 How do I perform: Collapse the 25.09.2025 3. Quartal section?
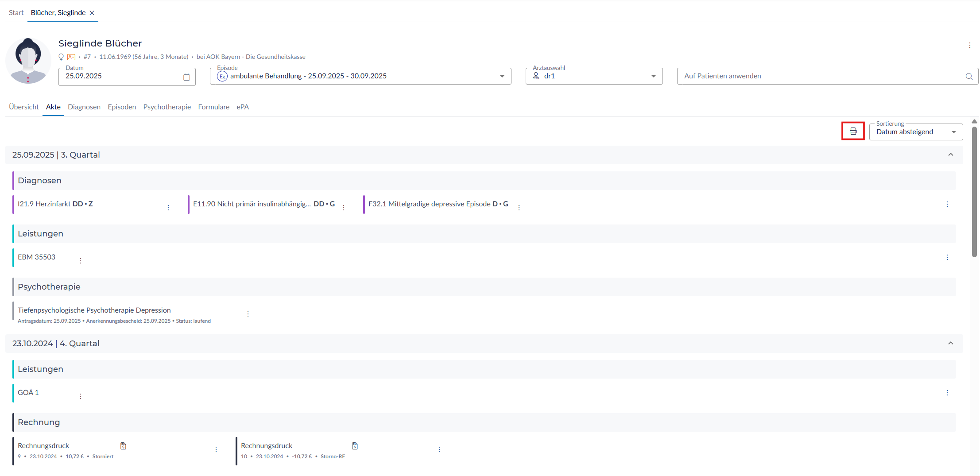click(x=950, y=155)
